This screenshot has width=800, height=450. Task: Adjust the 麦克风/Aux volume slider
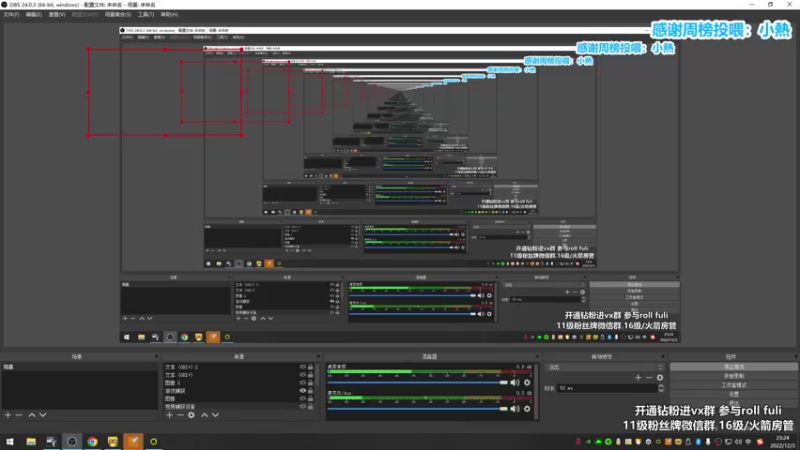[417, 409]
